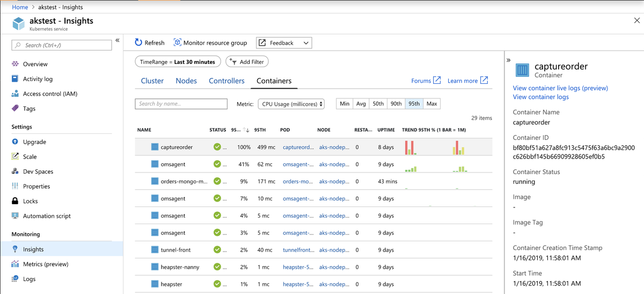644x294 pixels.
Task: Click the green status icon for tunnel-front
Action: [x=217, y=250]
